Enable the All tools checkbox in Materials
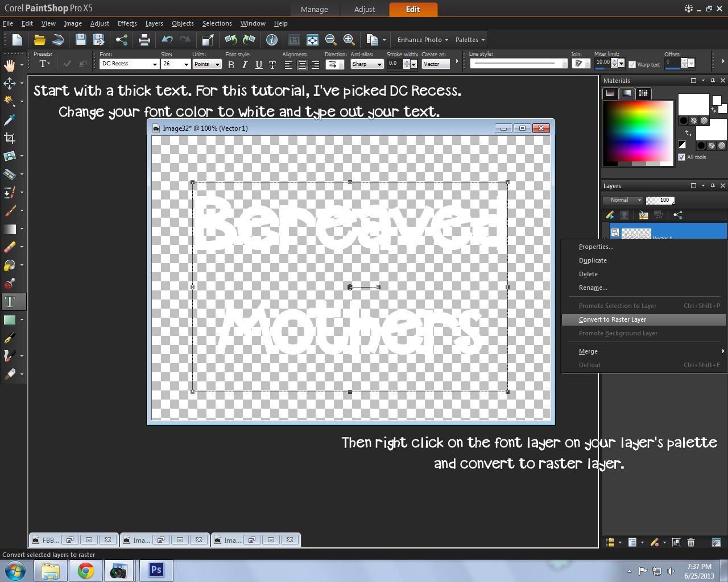728x582 pixels. (682, 157)
